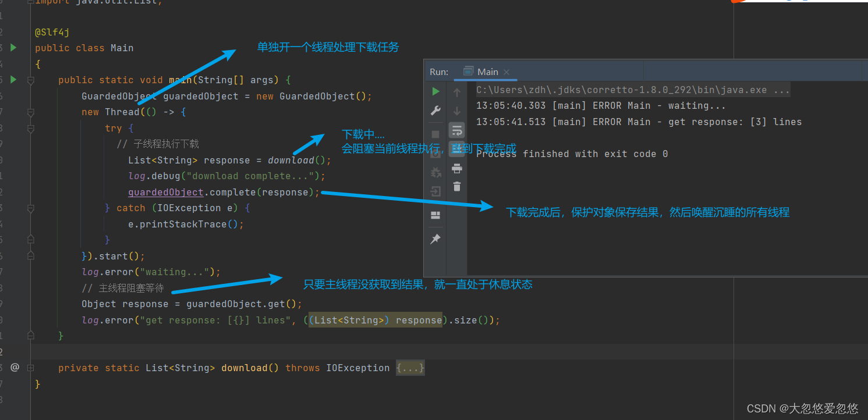
Task: Click fold end marker at }).start() line
Action: (31, 256)
